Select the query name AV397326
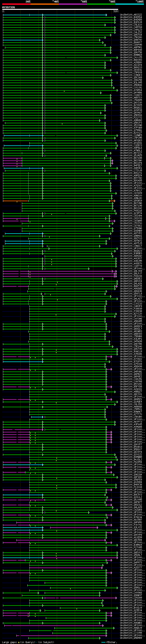Viewport: 146px width, 644px height. coord(8,8)
